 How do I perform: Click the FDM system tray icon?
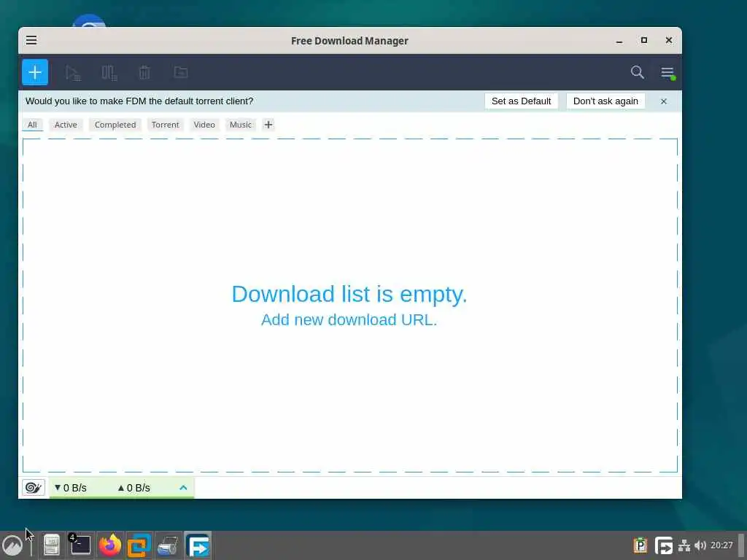pyautogui.click(x=664, y=545)
